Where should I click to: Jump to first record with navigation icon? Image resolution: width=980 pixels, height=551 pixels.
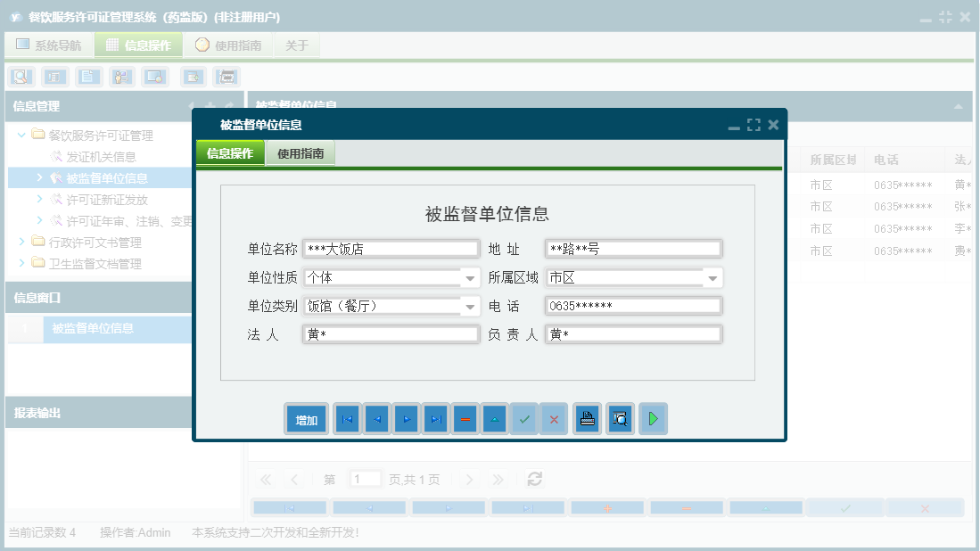pos(346,418)
